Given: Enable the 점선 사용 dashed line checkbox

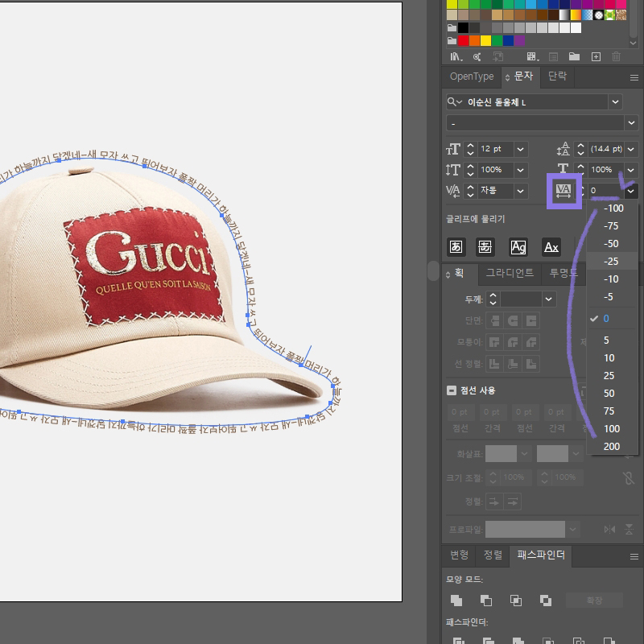Looking at the screenshot, I should point(452,390).
